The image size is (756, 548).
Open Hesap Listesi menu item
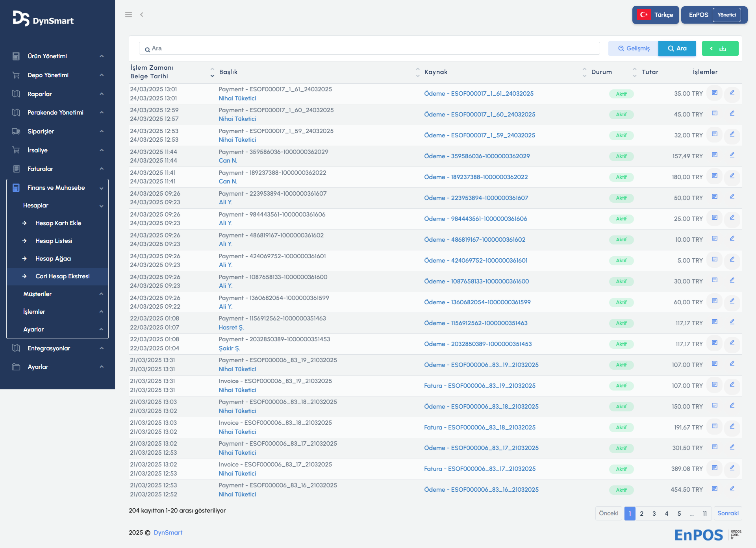(54, 241)
